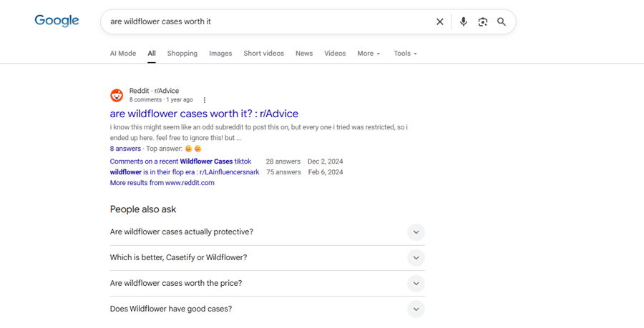The image size is (644, 328).
Task: Switch to the AI Mode tab
Action: [x=123, y=54]
